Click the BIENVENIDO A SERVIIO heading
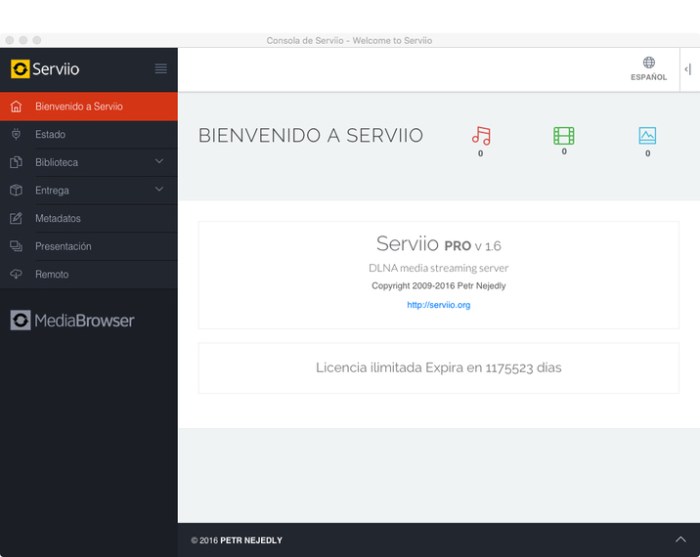The height and width of the screenshot is (557, 700). [x=311, y=135]
